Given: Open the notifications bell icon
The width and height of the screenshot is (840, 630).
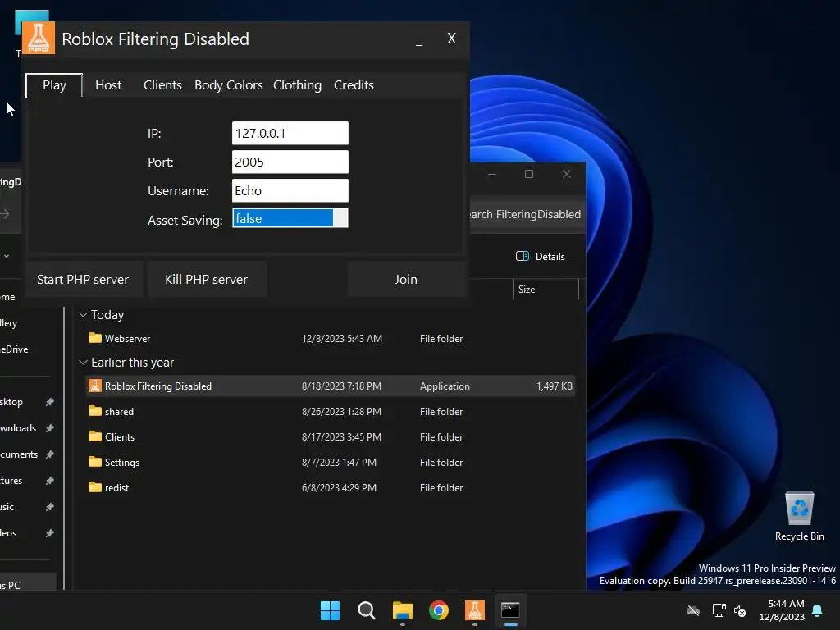Looking at the screenshot, I should pos(818,610).
